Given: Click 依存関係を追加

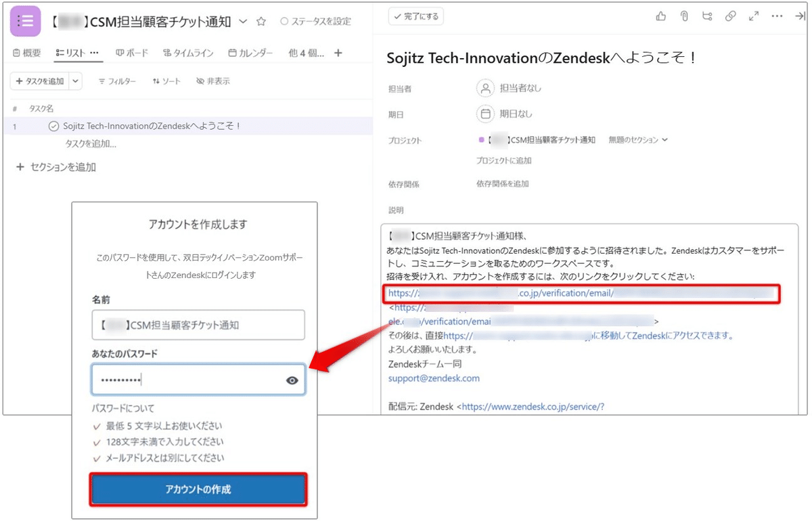Looking at the screenshot, I should (x=502, y=184).
